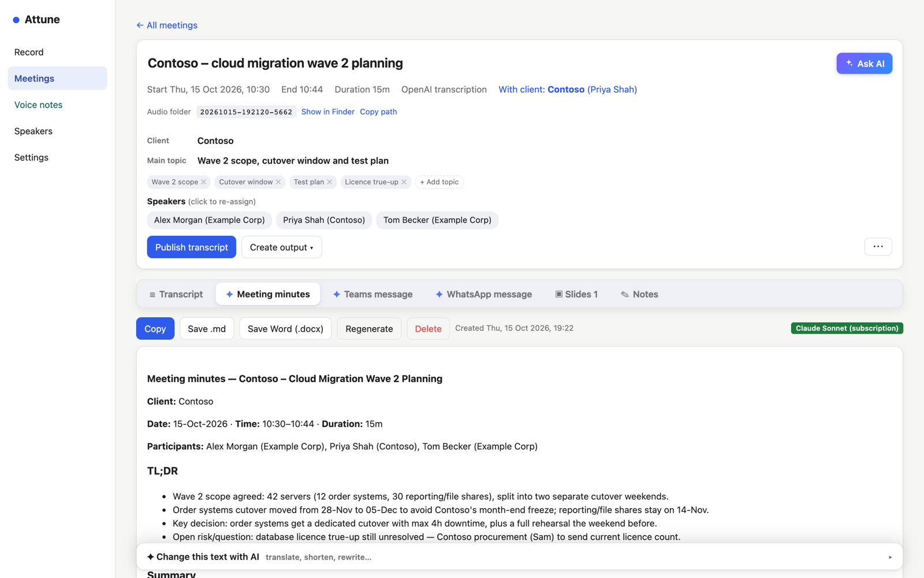Click the Copy path link

point(378,112)
